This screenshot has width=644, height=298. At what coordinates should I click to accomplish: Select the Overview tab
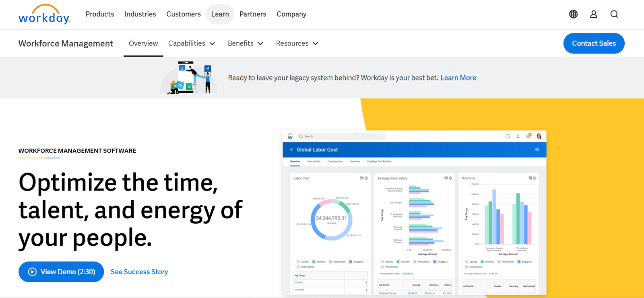[x=143, y=43]
